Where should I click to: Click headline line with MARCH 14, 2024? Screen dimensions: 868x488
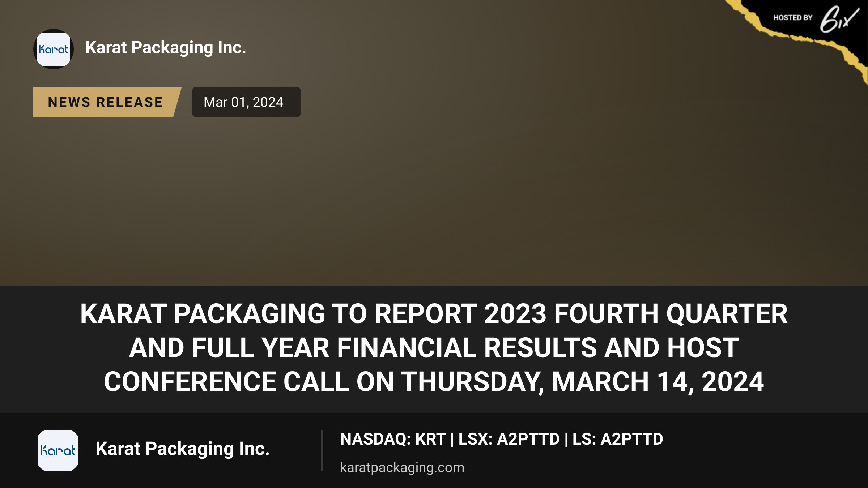[x=434, y=382]
